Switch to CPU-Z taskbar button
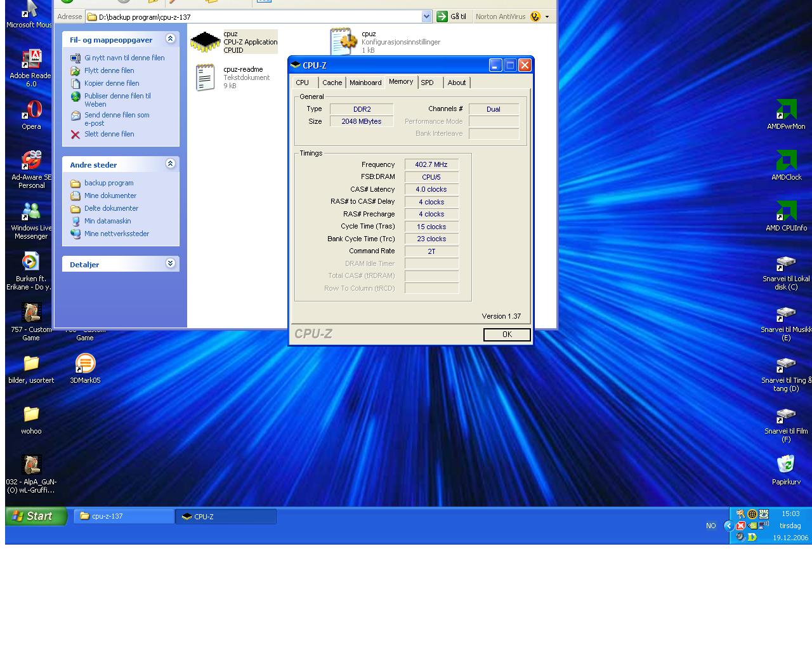 click(226, 517)
